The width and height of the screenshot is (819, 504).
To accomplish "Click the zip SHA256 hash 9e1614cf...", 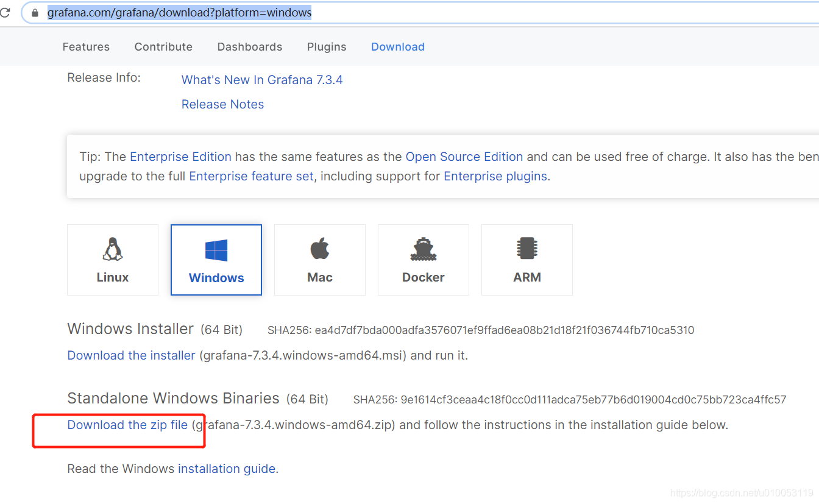I will (x=594, y=400).
